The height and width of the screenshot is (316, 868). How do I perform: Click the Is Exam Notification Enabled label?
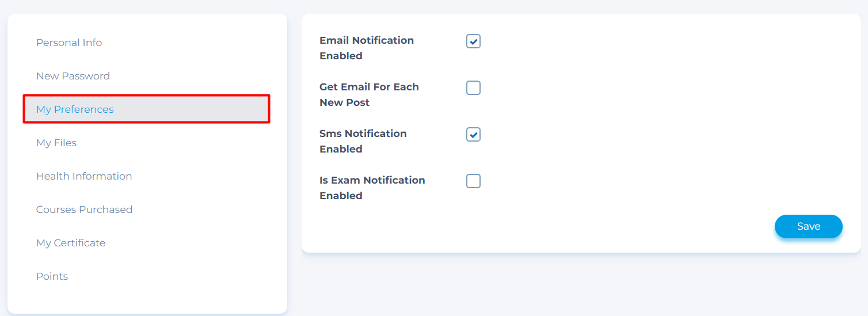click(x=372, y=188)
